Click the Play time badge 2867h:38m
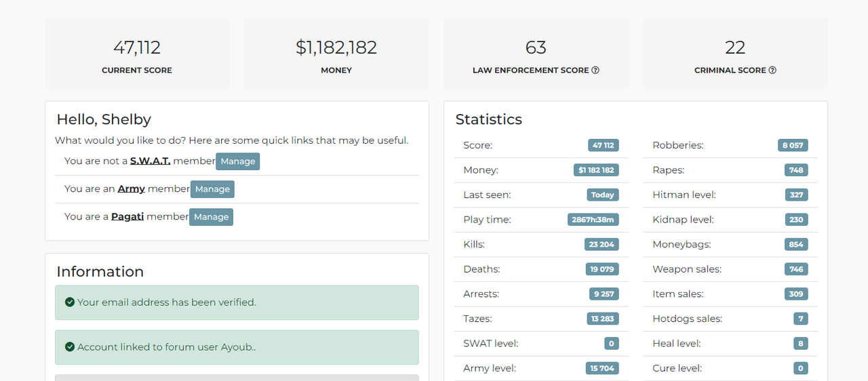 (x=593, y=220)
